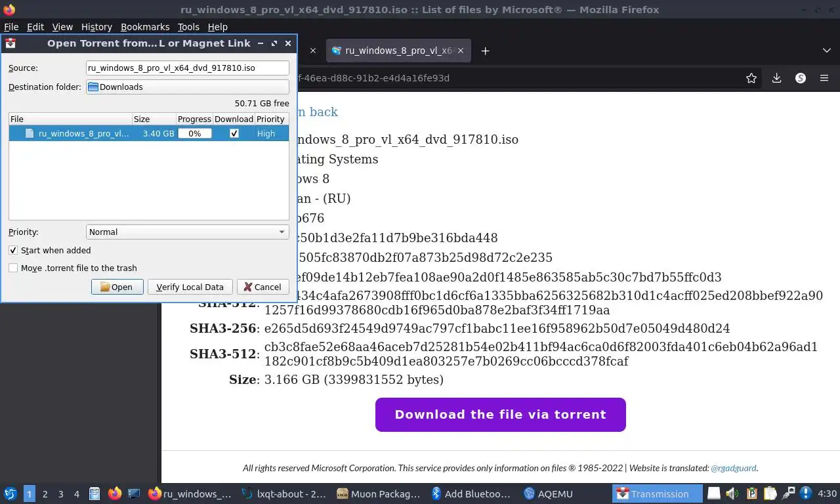Click the clock showing 4:30

click(x=827, y=493)
